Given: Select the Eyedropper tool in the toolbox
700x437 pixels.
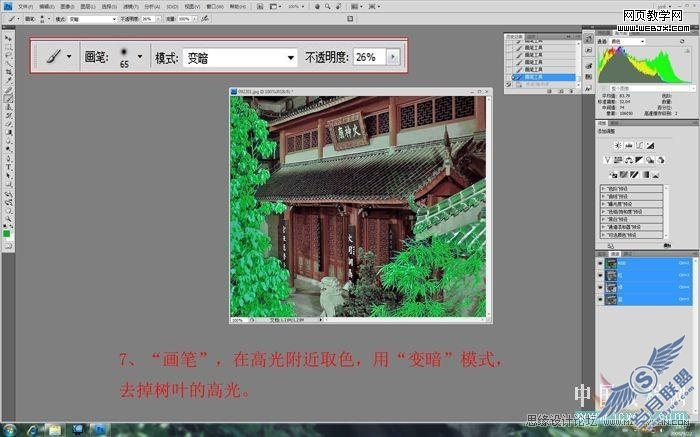Looking at the screenshot, I should click(8, 81).
